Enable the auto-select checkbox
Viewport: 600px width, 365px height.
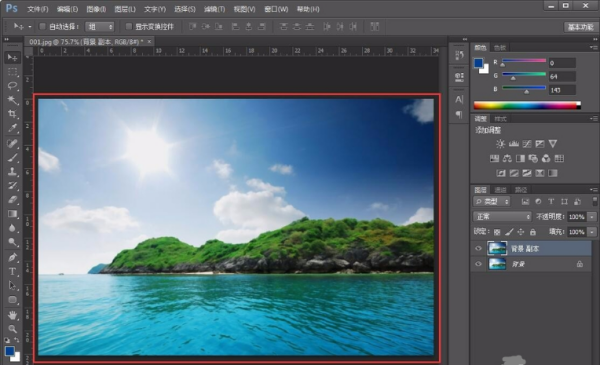(x=42, y=26)
